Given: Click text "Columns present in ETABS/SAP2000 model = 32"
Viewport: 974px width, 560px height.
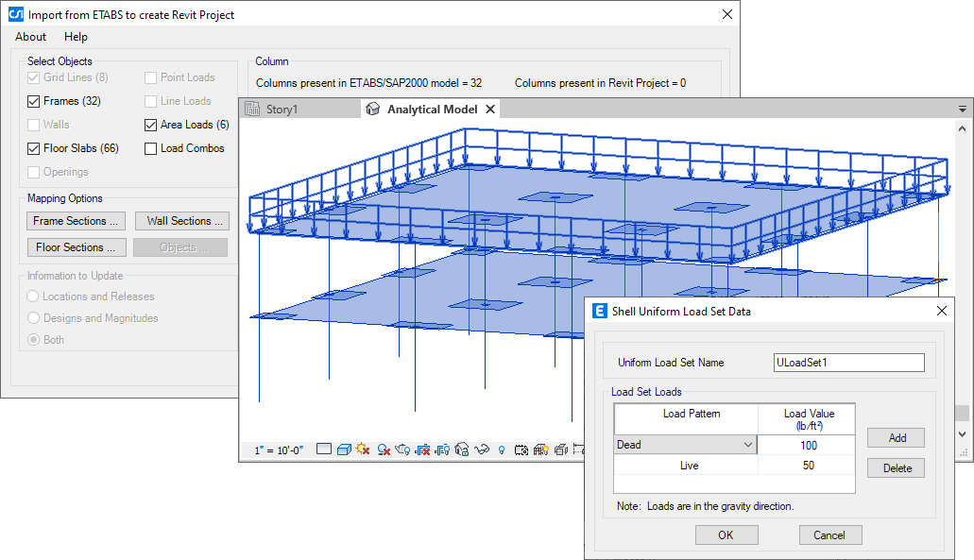Looking at the screenshot, I should [369, 83].
